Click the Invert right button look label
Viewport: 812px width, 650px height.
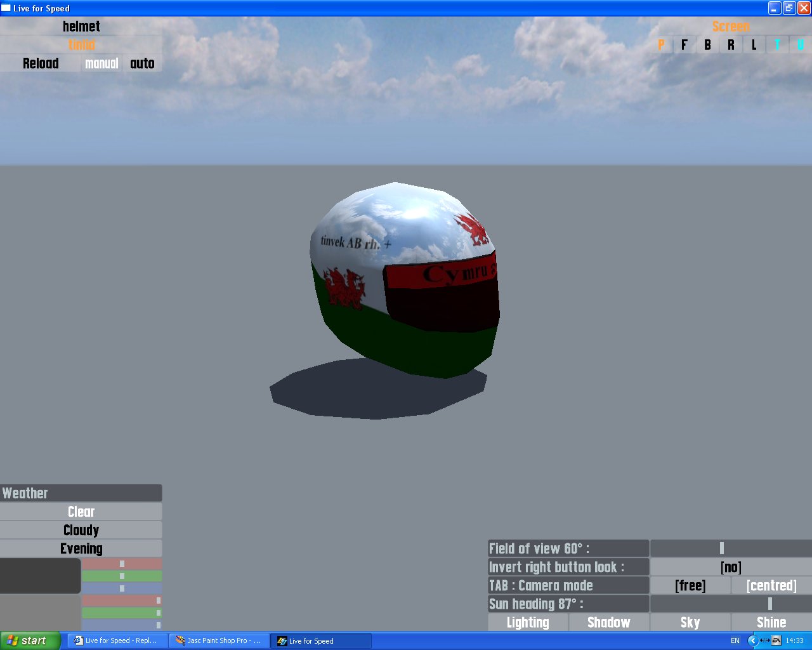point(568,567)
